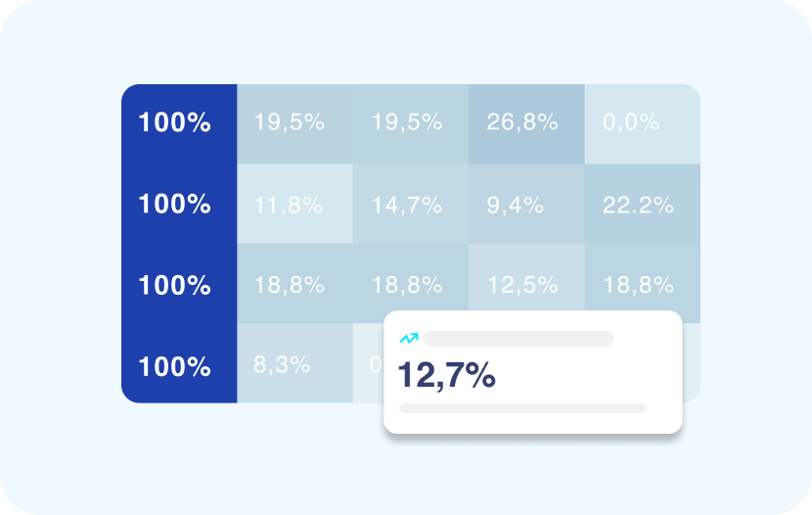The width and height of the screenshot is (812, 515).
Task: Click the gray bar below 12,7%
Action: pyautogui.click(x=522, y=408)
